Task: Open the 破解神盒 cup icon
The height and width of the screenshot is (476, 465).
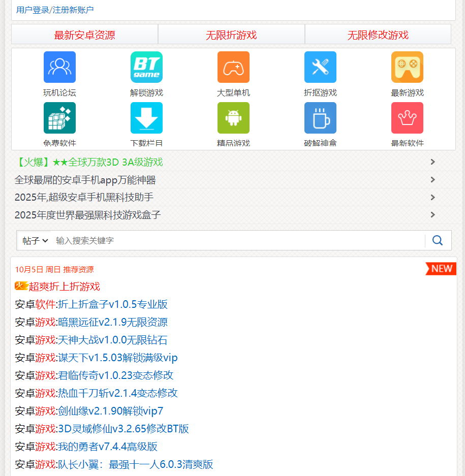Action: (320, 117)
